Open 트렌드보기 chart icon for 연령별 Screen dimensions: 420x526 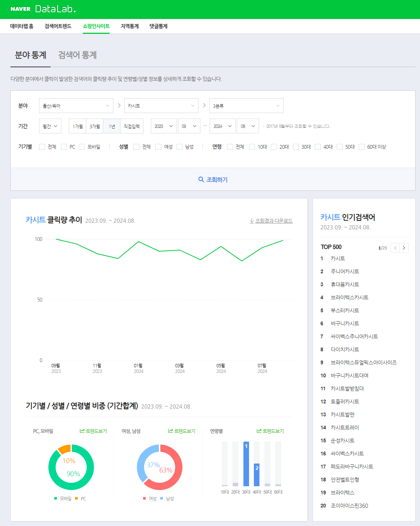pos(259,431)
